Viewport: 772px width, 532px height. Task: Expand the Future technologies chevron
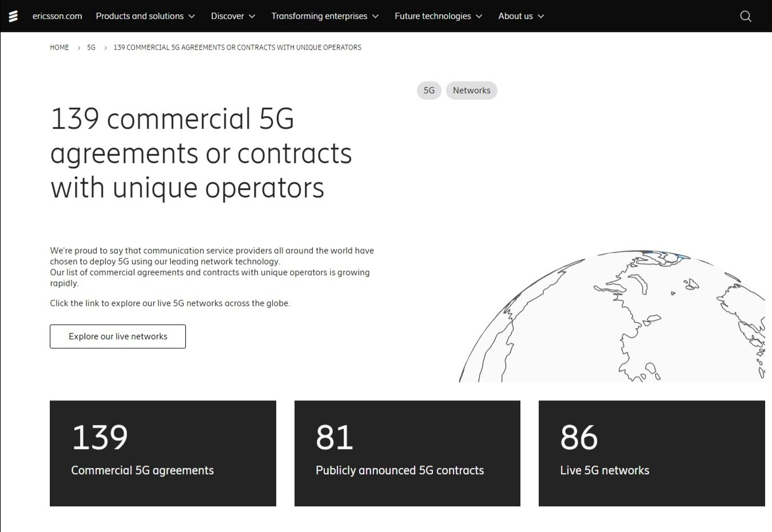coord(479,17)
